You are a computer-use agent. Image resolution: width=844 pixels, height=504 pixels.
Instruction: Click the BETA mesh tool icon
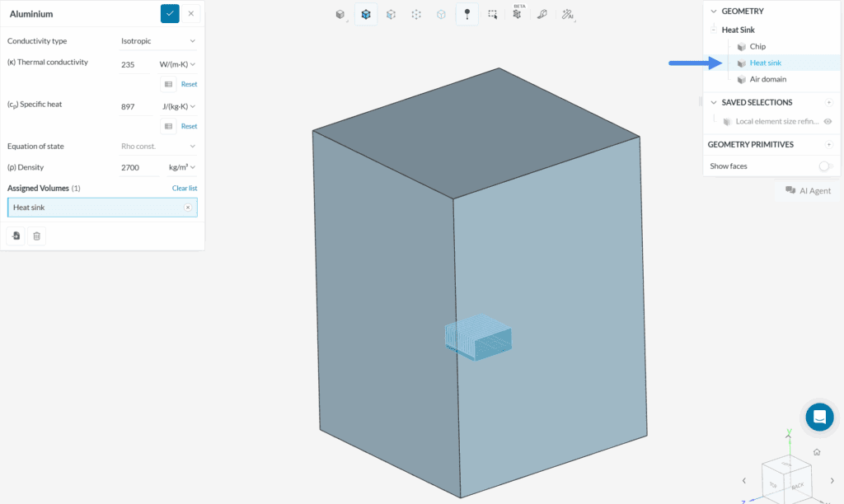[x=517, y=14]
